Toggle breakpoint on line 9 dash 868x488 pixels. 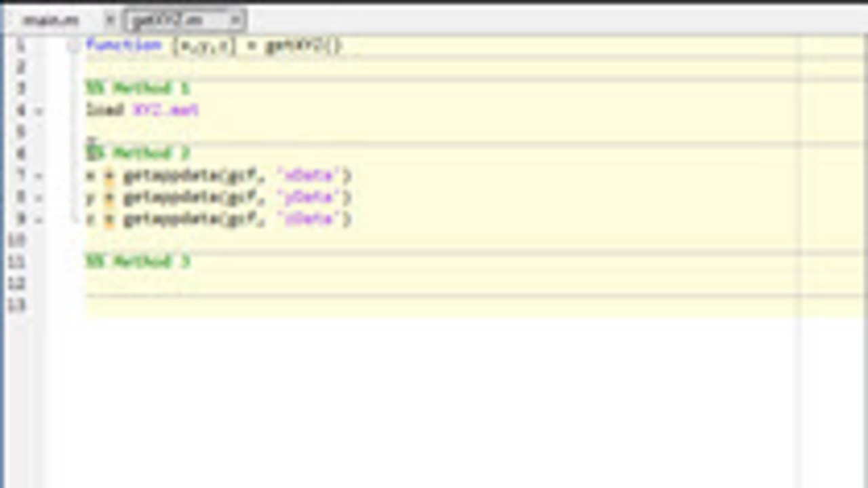39,219
